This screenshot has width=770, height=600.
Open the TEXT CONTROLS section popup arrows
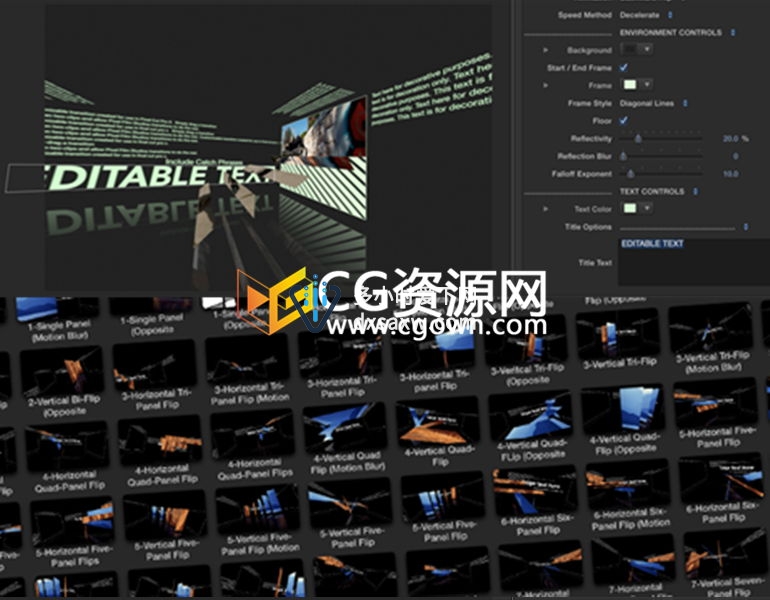click(695, 191)
